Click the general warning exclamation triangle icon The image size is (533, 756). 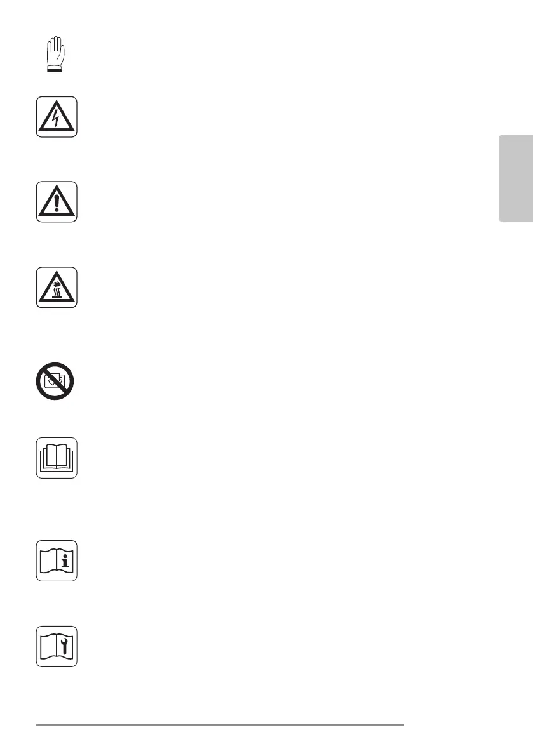pyautogui.click(x=57, y=201)
